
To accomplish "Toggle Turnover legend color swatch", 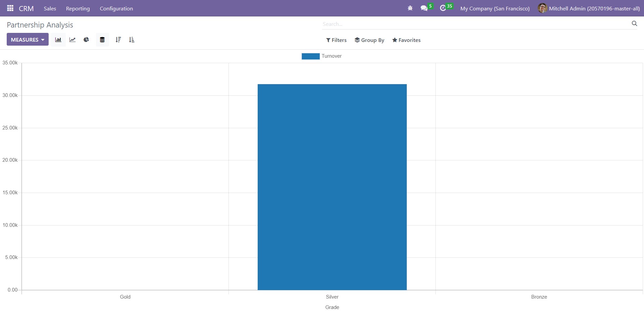I will click(x=311, y=56).
